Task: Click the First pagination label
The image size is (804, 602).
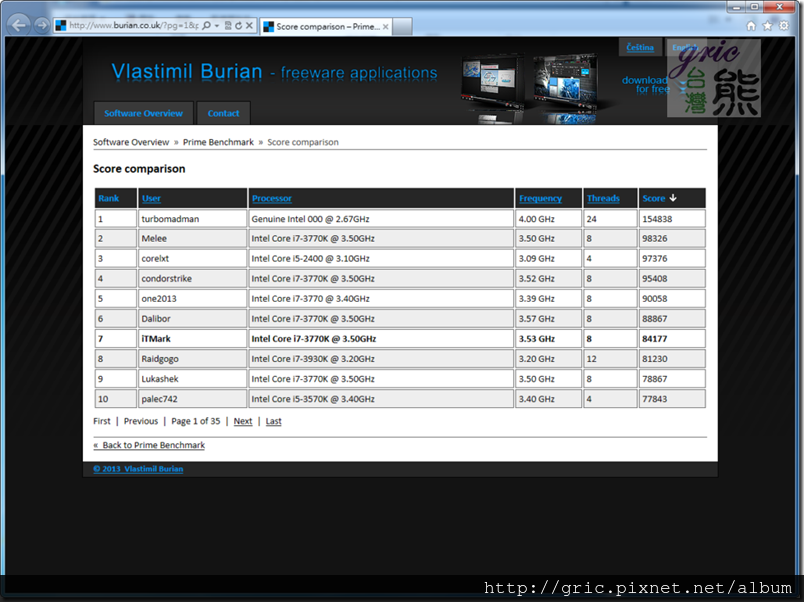Action: tap(102, 421)
